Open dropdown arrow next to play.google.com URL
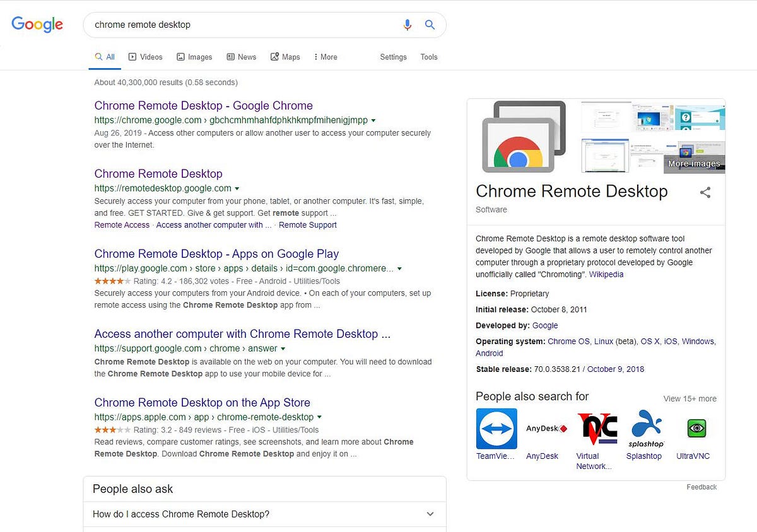The width and height of the screenshot is (757, 532). point(399,269)
